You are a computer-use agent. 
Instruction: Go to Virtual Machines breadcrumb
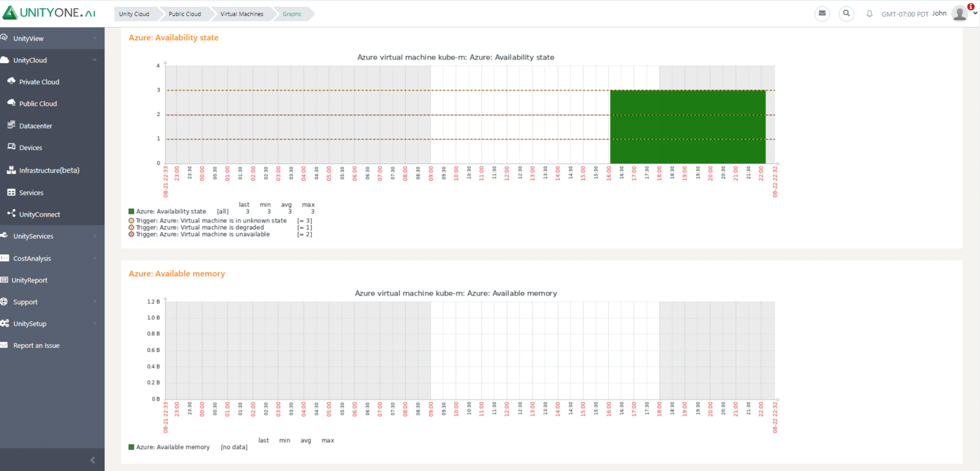pyautogui.click(x=242, y=14)
